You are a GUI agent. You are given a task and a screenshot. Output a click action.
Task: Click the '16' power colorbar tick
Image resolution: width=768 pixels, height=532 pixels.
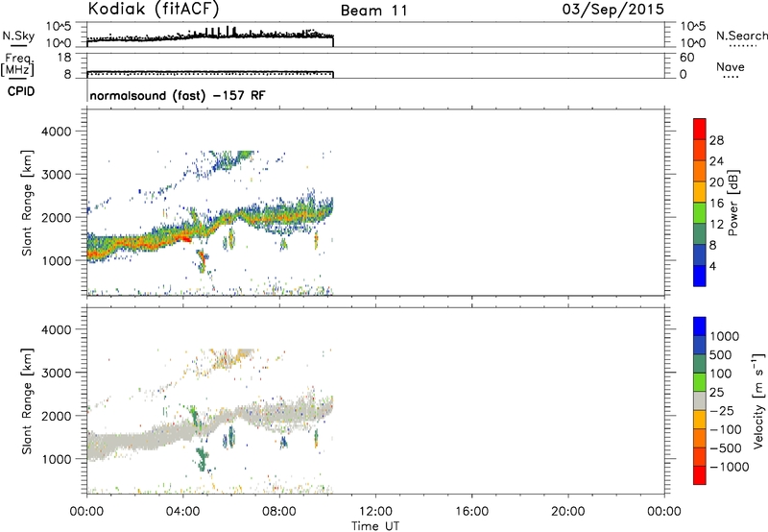click(x=716, y=204)
